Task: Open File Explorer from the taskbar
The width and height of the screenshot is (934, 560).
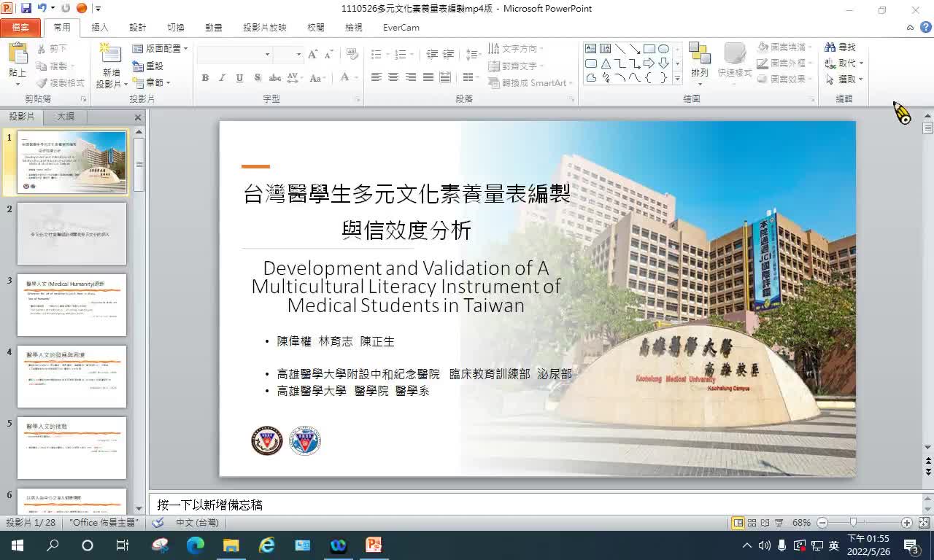Action: point(231,545)
